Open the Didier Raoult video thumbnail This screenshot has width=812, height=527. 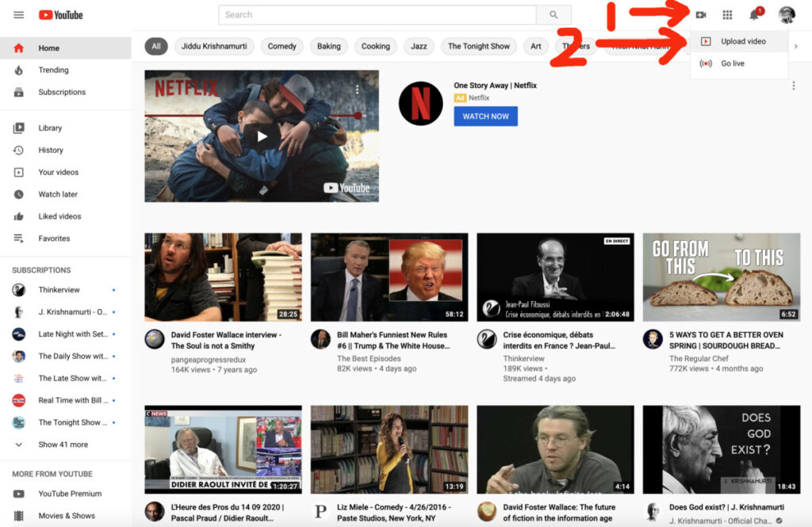tap(223, 450)
